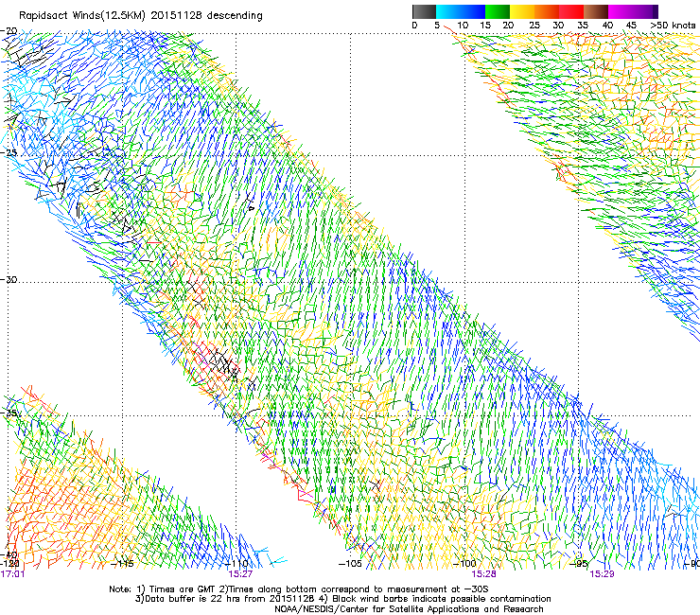Click the 'NOAA/NESDIS/Center for Satellite Applications and Research' credit
The image size is (700, 615).
pos(409,609)
